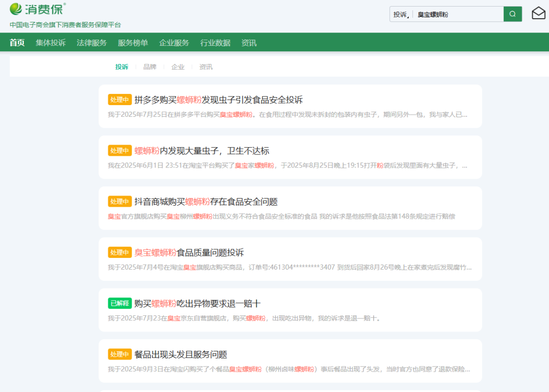Open complaint 餐品出现头发且服务问题
Screen dimensions: 549x392
coord(180,354)
